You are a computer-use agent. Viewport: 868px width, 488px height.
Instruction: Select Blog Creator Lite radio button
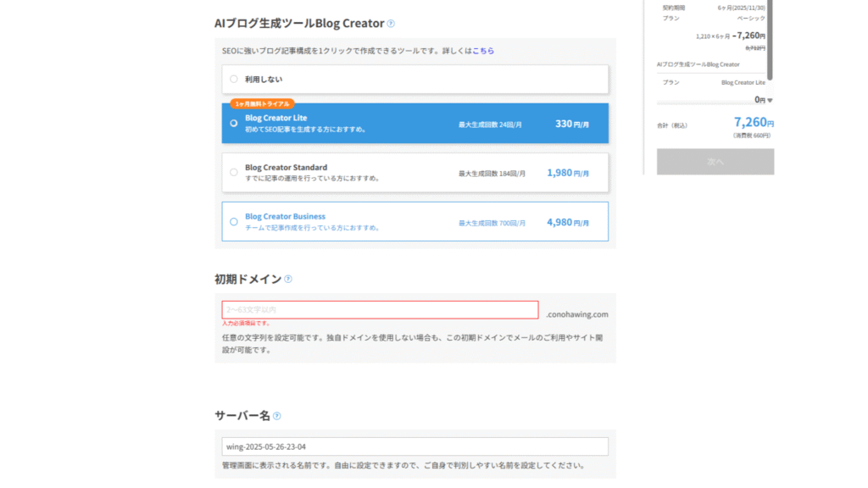coord(234,124)
